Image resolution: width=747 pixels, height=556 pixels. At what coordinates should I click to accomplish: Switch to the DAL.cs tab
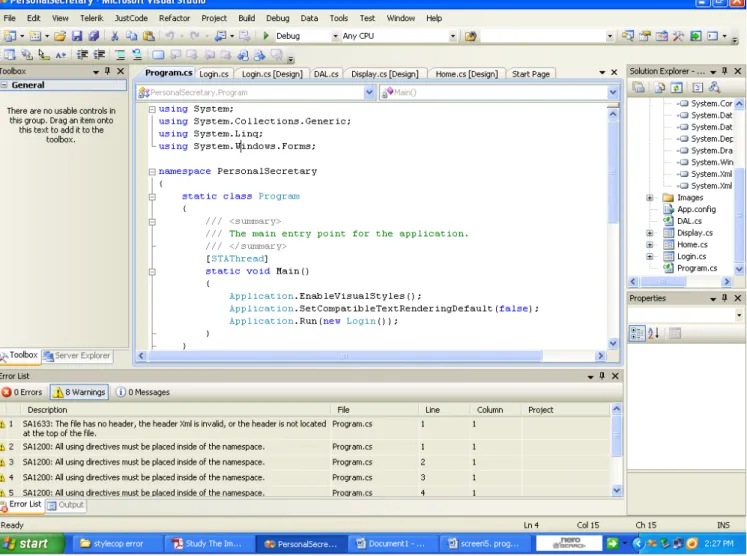[326, 74]
